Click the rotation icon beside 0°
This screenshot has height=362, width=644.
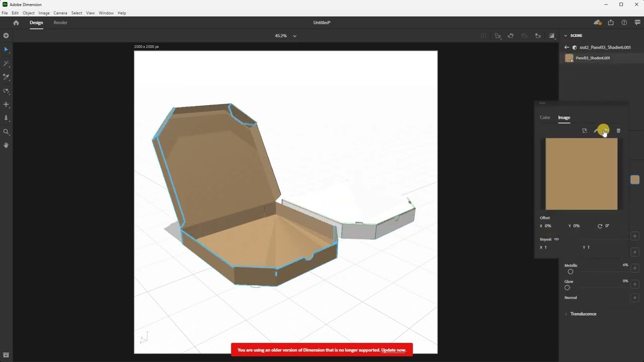[600, 226]
